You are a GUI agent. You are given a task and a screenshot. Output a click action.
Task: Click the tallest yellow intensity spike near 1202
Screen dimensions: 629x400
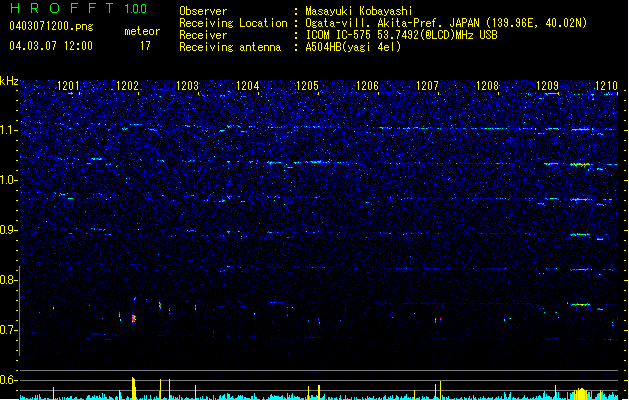click(134, 388)
